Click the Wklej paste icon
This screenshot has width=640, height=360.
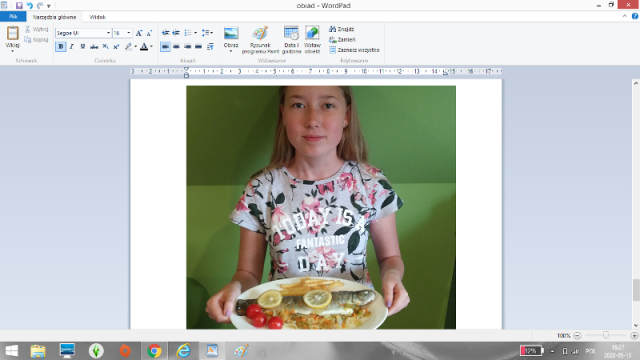(13, 33)
